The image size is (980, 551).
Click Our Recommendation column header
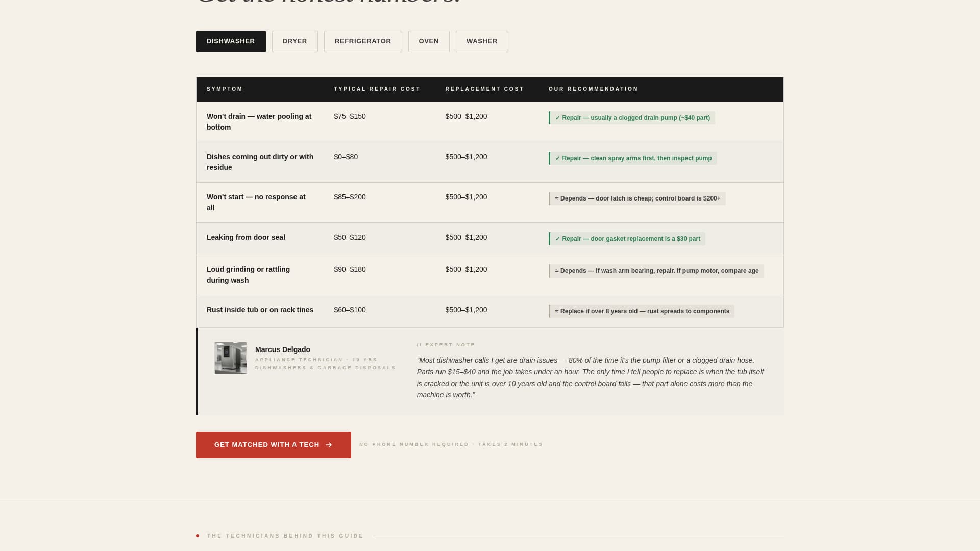coord(593,89)
